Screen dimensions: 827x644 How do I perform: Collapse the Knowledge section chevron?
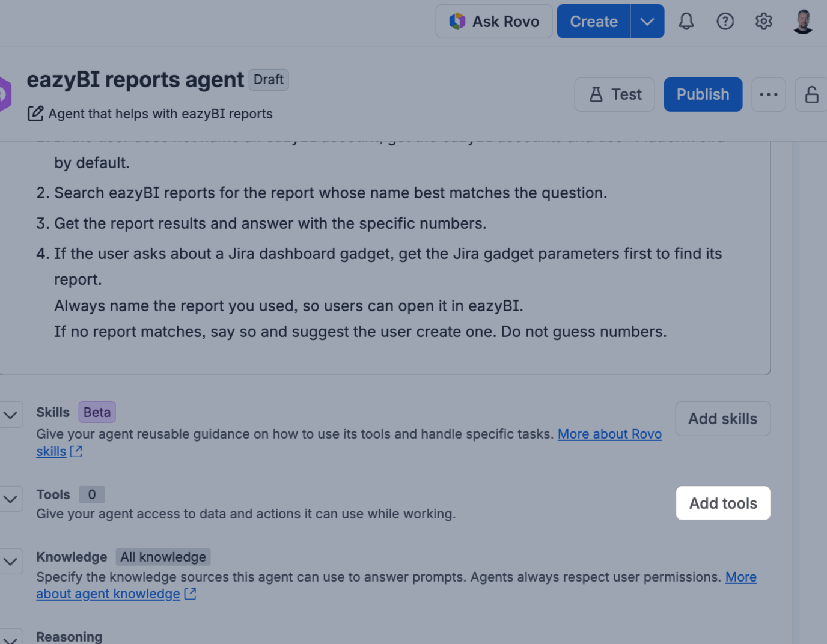click(x=10, y=561)
